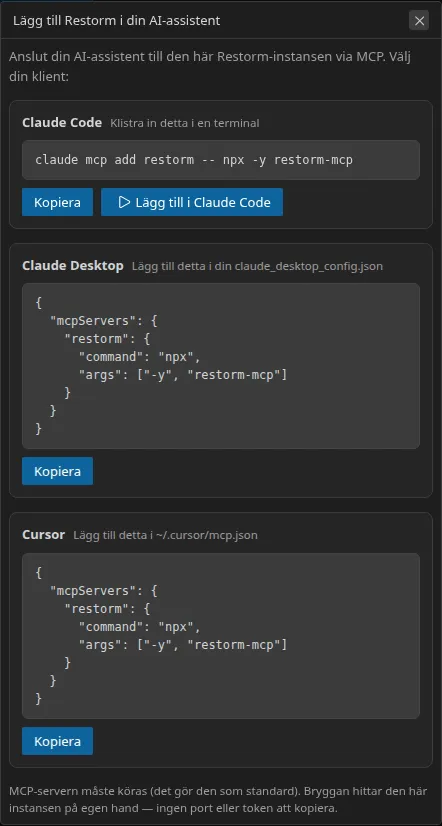Copy the Claude Desktop JSON config
This screenshot has width=442, height=826.
click(x=57, y=471)
